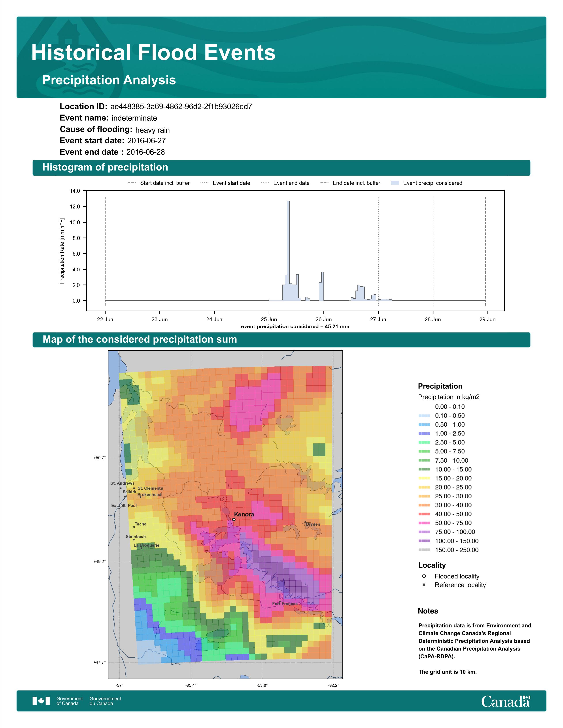Click the 10.00 - 15.00 dark green swatch

(424, 469)
